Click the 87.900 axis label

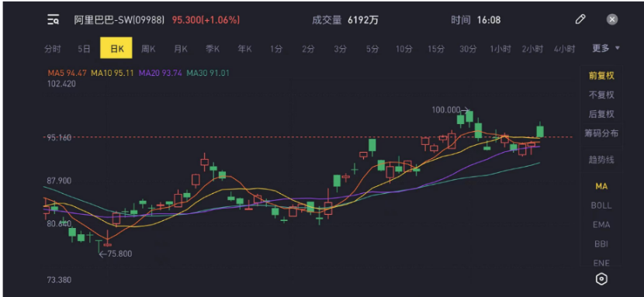pos(59,181)
